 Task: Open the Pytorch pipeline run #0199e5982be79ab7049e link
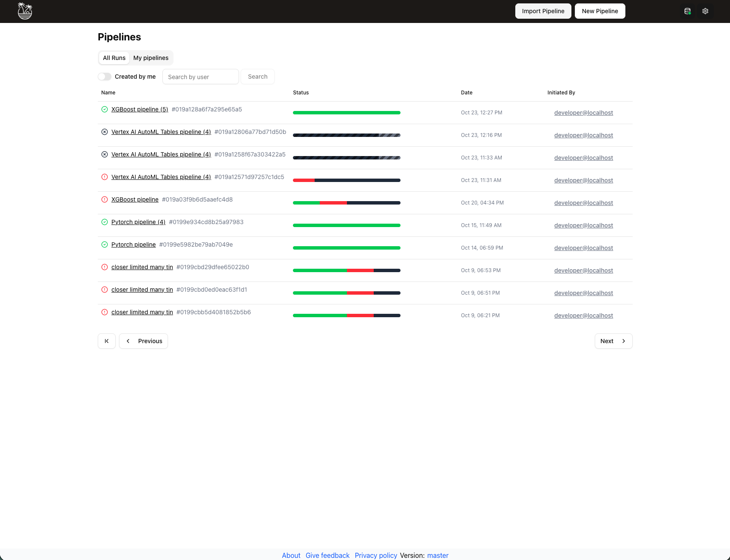click(134, 244)
